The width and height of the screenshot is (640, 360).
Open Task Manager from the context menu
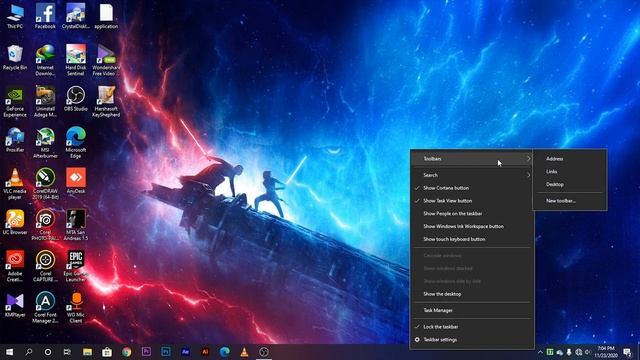click(x=472, y=311)
